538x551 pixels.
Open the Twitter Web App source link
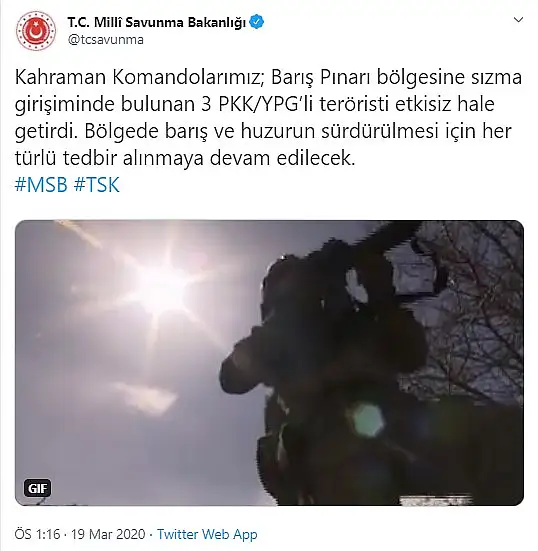[207, 534]
